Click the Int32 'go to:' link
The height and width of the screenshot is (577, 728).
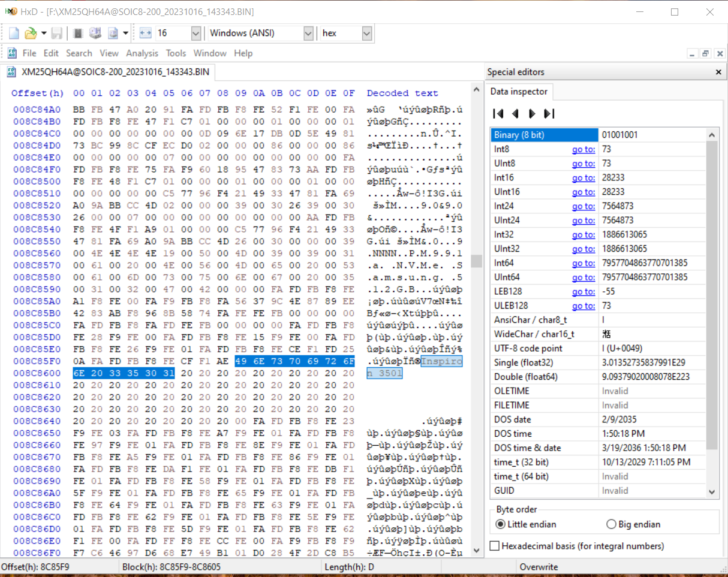583,234
